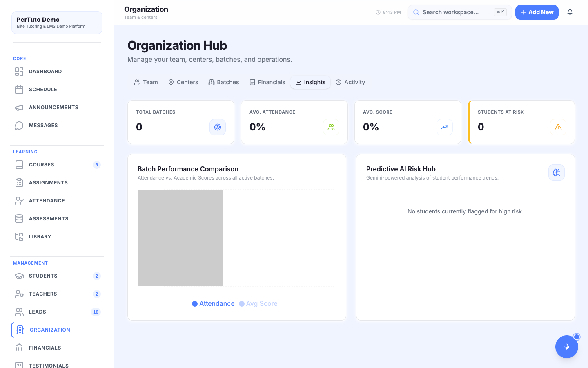Viewport: 588px width, 368px height.
Task: Open Students graduation cap icon
Action: point(19,276)
